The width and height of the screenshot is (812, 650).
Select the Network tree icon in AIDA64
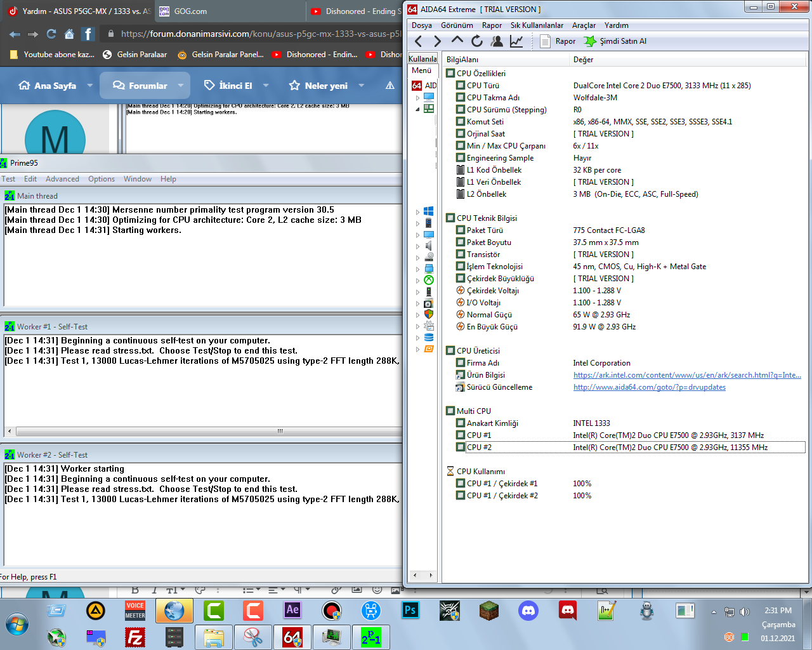pos(429,269)
